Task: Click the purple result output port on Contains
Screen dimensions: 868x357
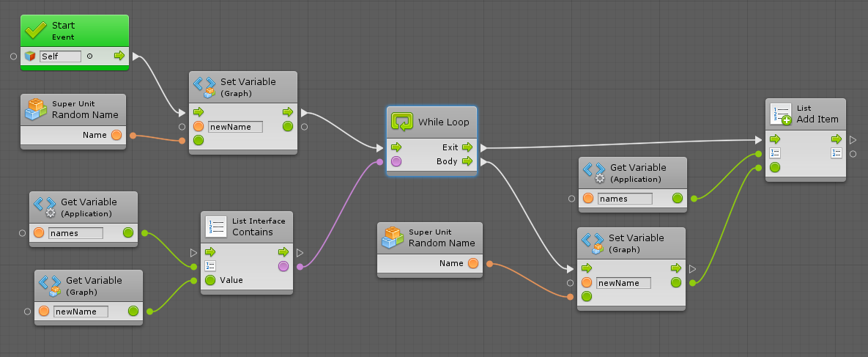Action: pyautogui.click(x=283, y=266)
